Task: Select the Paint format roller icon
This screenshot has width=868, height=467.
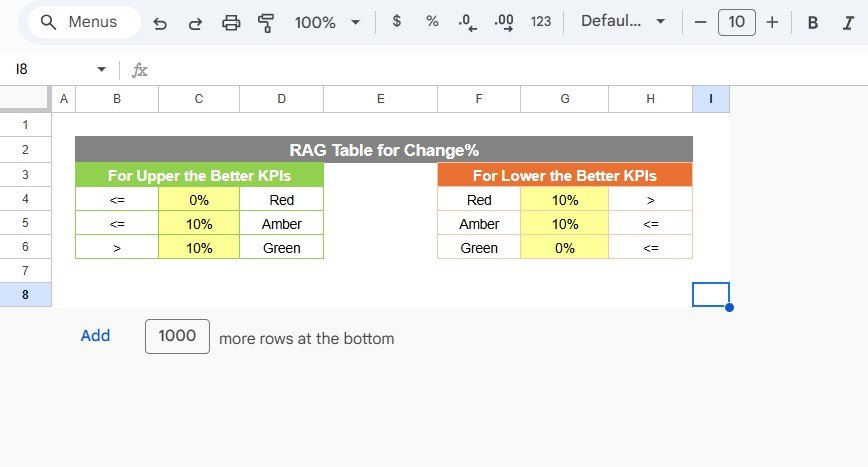Action: 266,22
